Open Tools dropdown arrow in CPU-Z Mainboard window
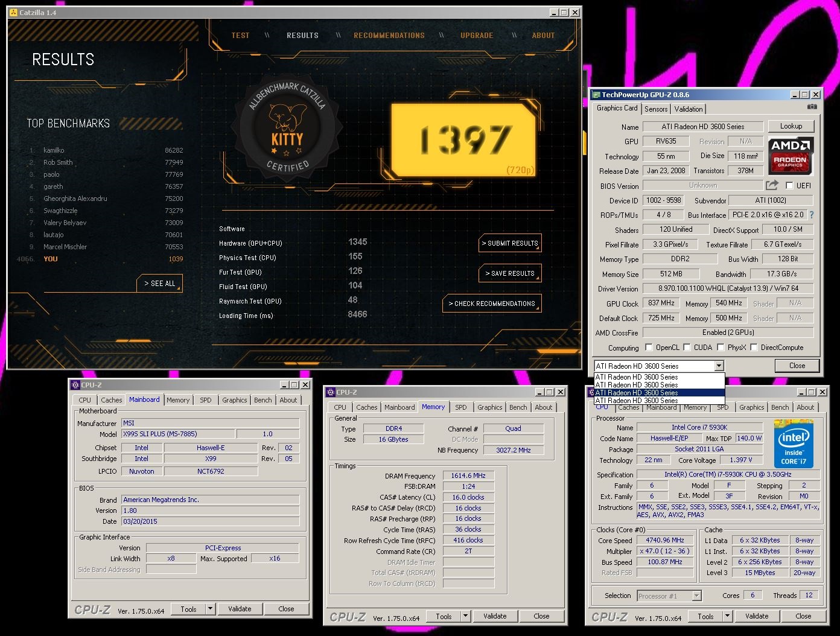Image resolution: width=840 pixels, height=636 pixels. [211, 609]
